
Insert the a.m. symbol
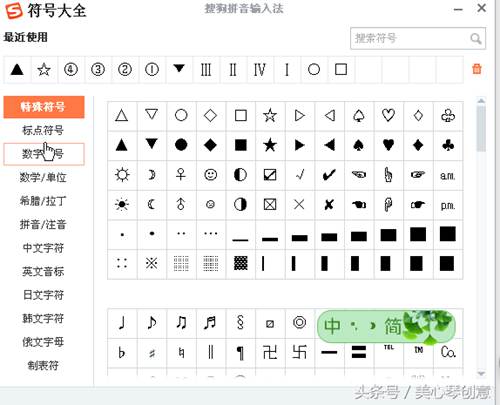447,175
